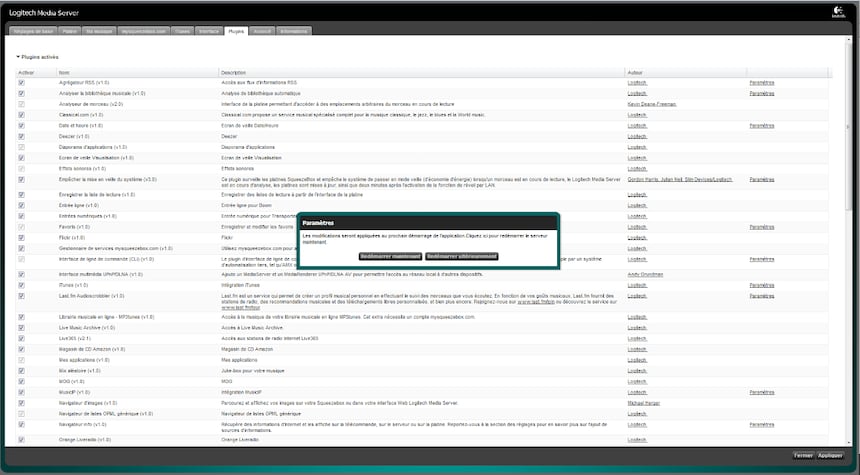Open author link Kevin Deane-Freeman

(x=652, y=104)
